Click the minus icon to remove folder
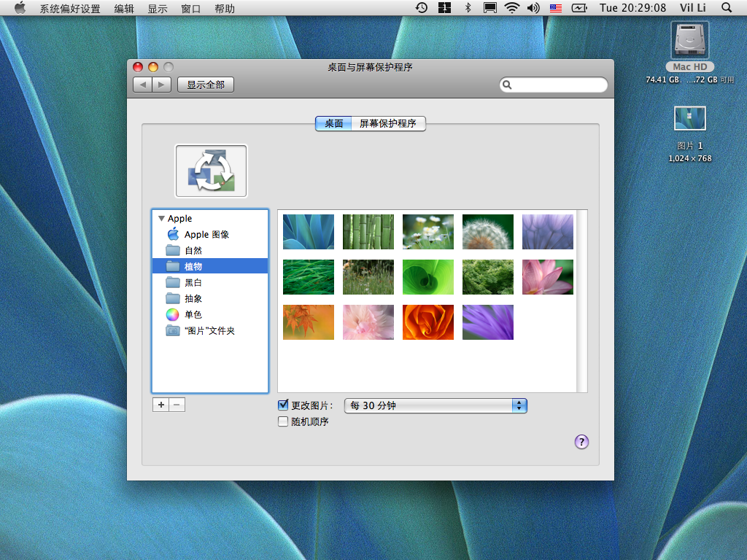 pyautogui.click(x=177, y=405)
